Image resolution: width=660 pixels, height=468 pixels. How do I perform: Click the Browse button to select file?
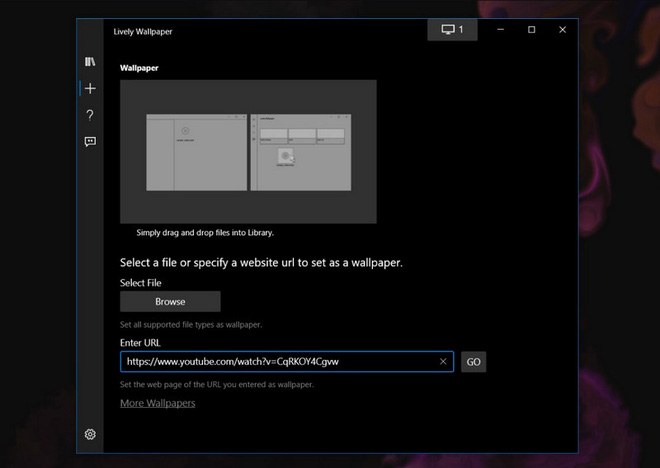[170, 301]
